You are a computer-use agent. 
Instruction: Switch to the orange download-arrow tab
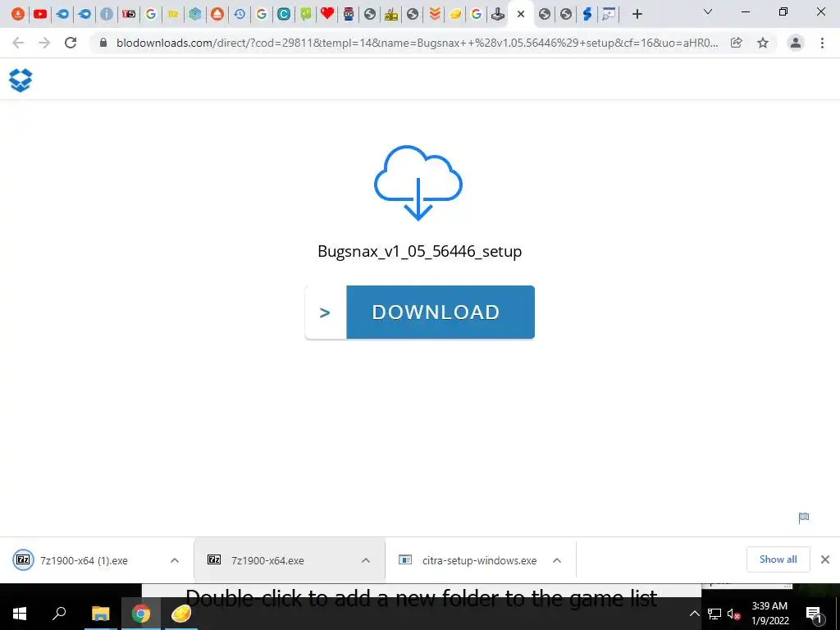(18, 14)
